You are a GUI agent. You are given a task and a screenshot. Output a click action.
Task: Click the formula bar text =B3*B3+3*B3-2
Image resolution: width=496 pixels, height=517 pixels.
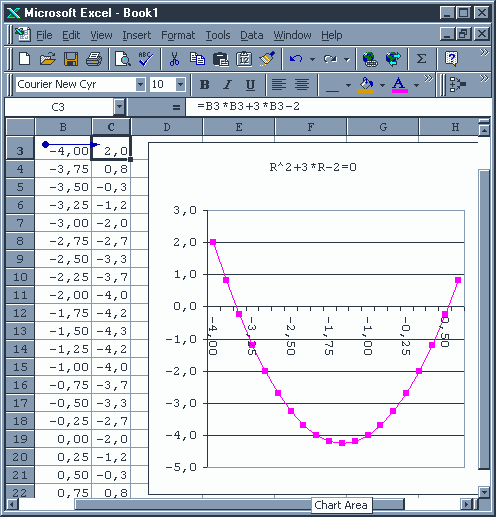(x=248, y=106)
